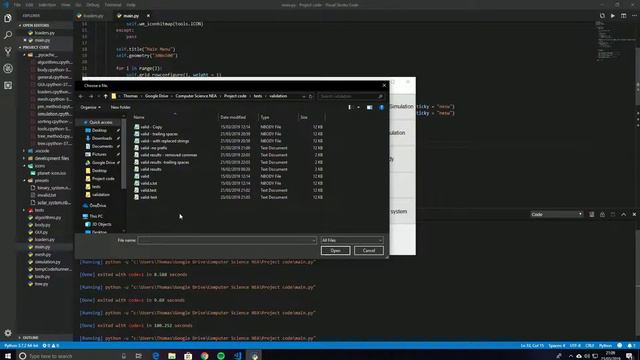
Task: Open the Debug view in the activity bar
Action: 8,68
